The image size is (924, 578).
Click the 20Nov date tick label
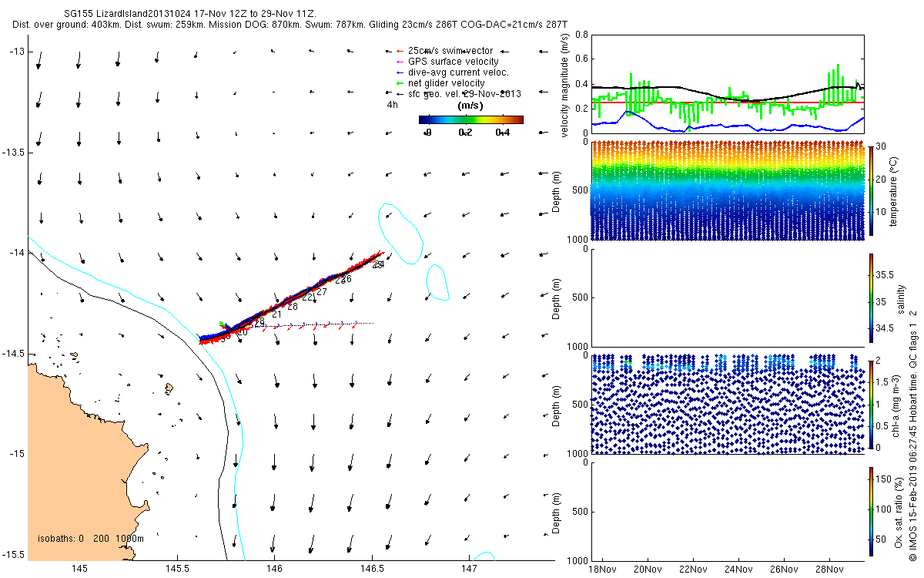[x=648, y=570]
